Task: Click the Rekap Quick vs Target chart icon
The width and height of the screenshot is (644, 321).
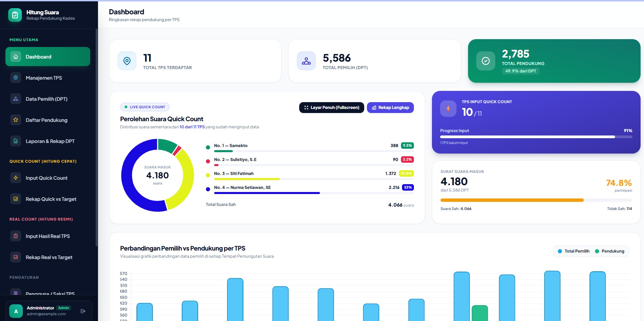Action: [16, 199]
